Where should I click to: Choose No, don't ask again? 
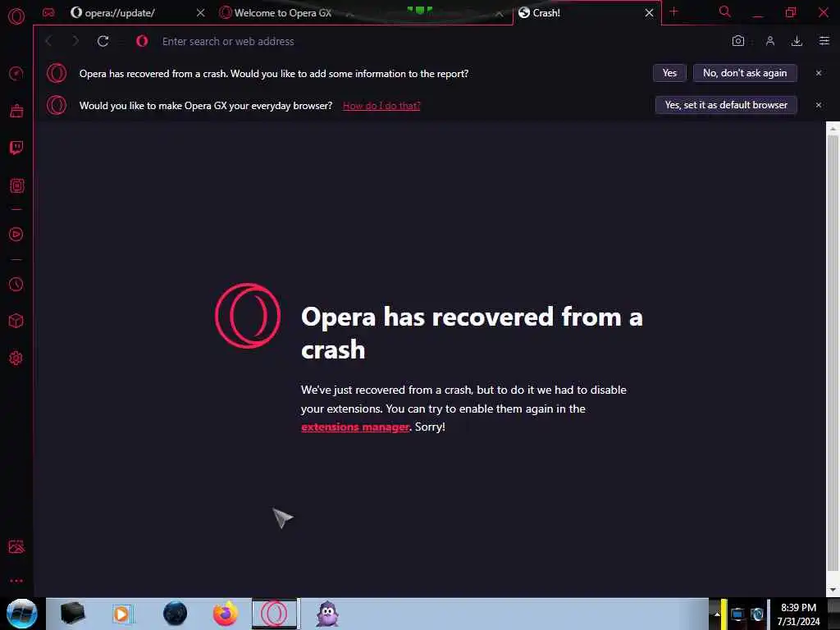click(745, 73)
